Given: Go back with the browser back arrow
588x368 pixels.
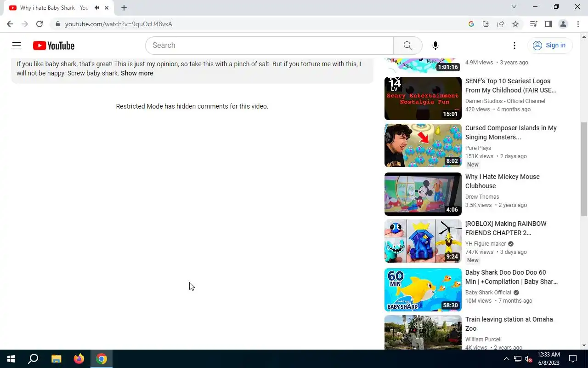Looking at the screenshot, I should (x=10, y=24).
